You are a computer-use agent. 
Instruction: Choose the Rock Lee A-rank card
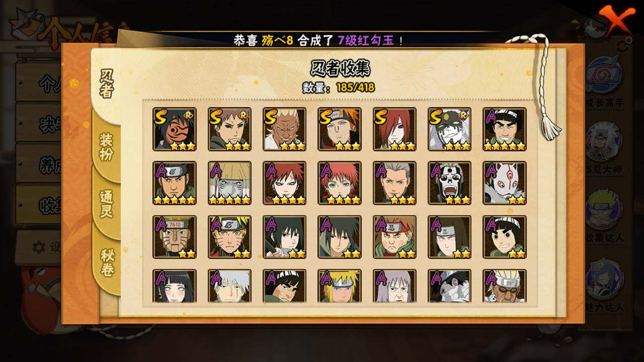505,237
